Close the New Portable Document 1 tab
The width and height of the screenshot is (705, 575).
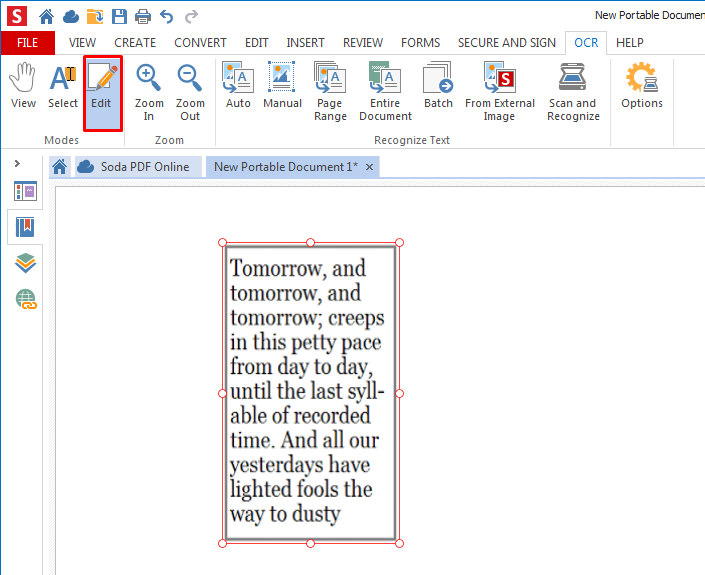click(x=370, y=167)
